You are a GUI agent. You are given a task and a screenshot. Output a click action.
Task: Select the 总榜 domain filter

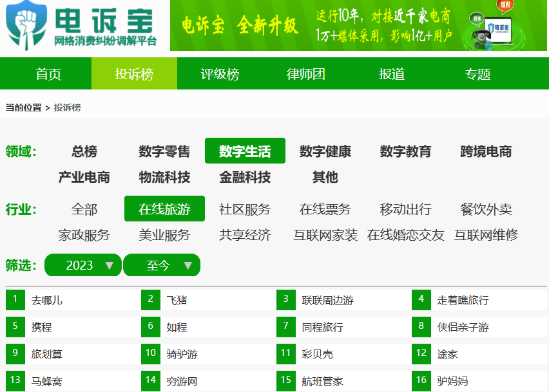[84, 152]
